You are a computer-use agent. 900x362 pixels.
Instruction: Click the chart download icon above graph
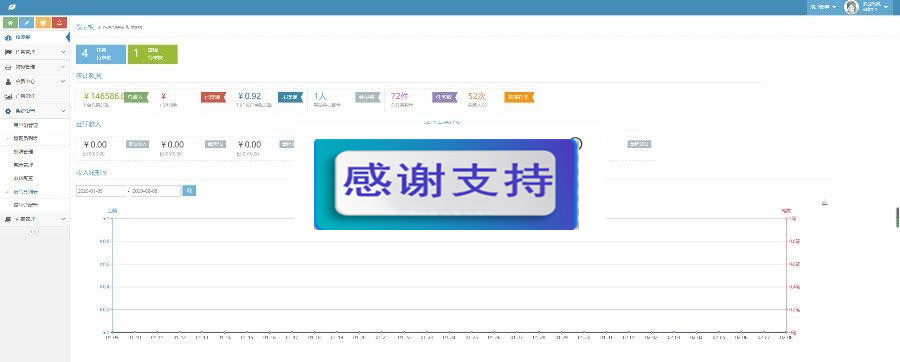pyautogui.click(x=824, y=203)
